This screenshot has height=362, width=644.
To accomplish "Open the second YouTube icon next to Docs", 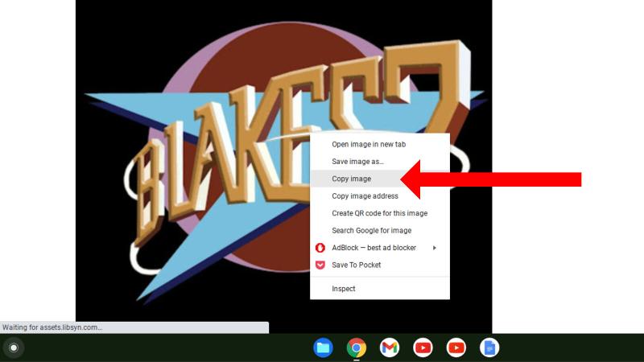I will pyautogui.click(x=456, y=348).
